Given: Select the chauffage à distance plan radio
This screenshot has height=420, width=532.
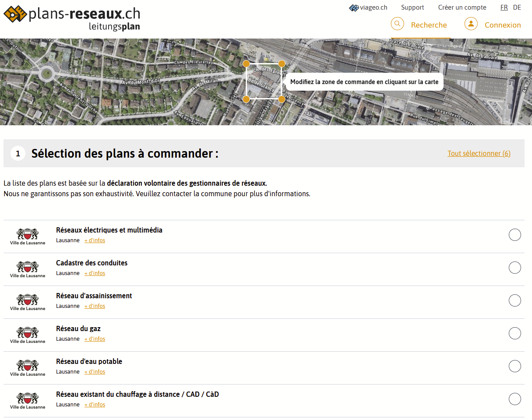Looking at the screenshot, I should (514, 399).
